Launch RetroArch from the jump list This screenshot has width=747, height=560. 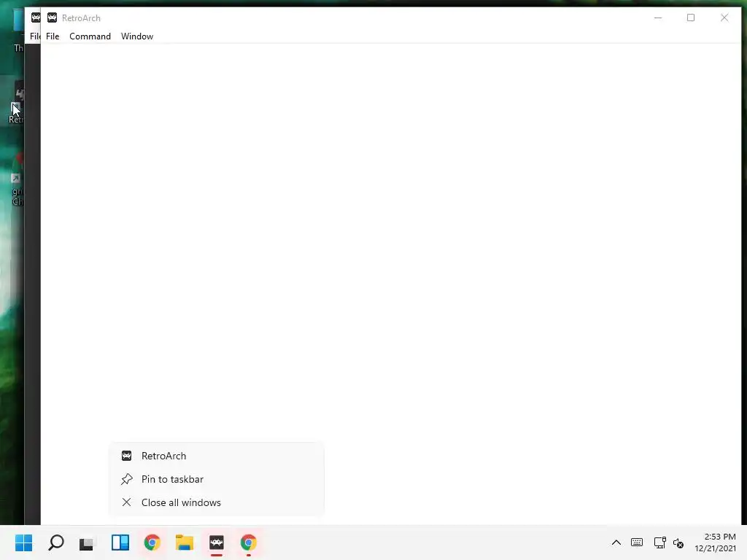pyautogui.click(x=216, y=456)
